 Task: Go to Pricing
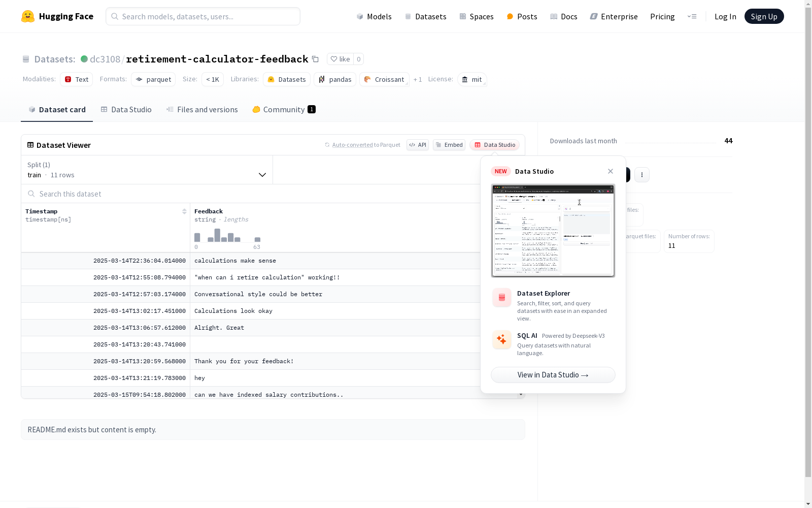click(x=662, y=16)
